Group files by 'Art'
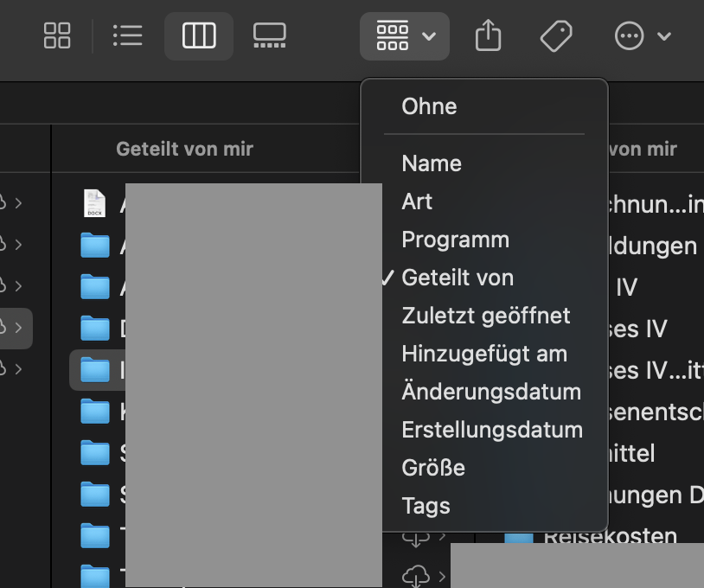 [x=417, y=201]
